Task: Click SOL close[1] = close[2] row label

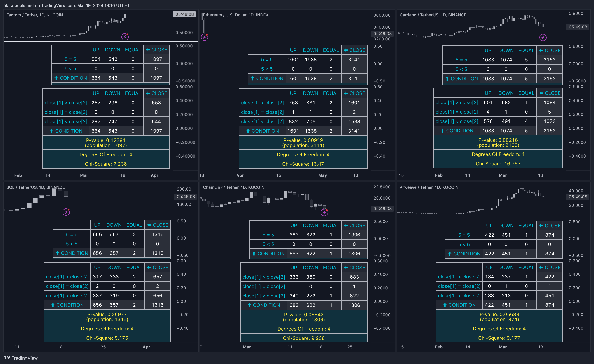Action: [67, 286]
